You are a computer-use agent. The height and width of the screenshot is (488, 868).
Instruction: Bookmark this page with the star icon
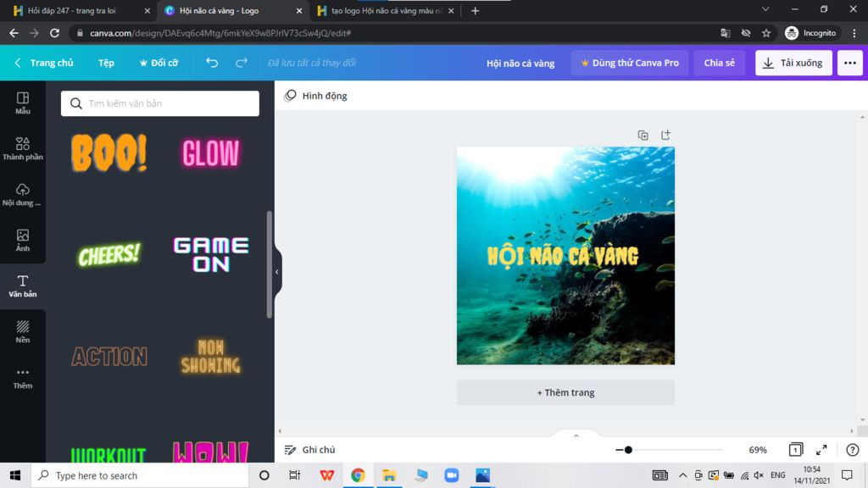tap(766, 33)
